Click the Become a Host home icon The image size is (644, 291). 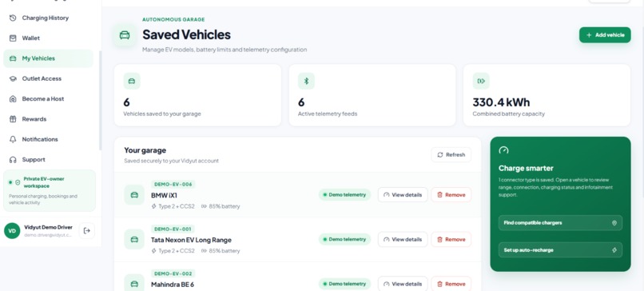[x=13, y=98]
